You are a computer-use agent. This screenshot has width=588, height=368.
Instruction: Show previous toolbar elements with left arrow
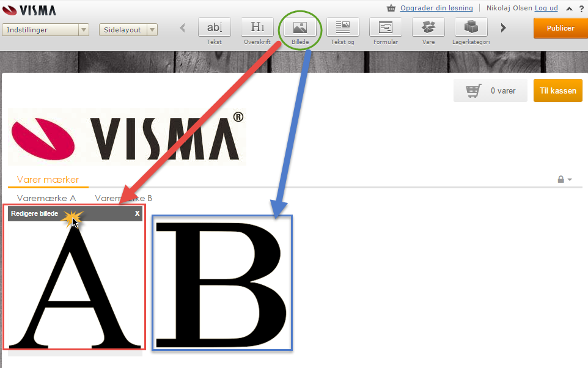[x=183, y=28]
